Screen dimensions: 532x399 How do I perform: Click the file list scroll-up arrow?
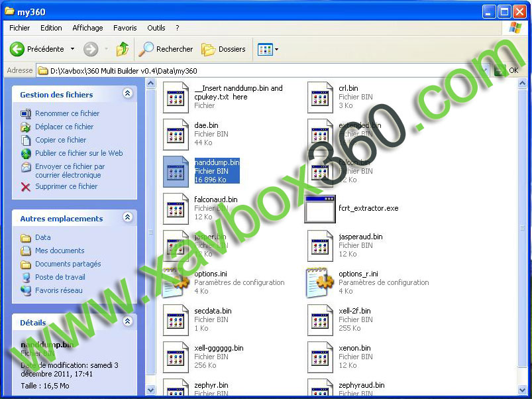[523, 83]
